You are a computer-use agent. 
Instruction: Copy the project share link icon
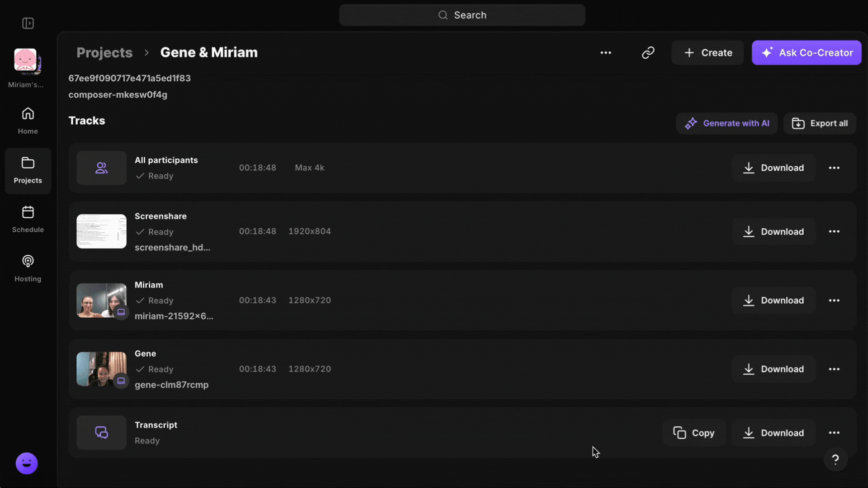[648, 53]
